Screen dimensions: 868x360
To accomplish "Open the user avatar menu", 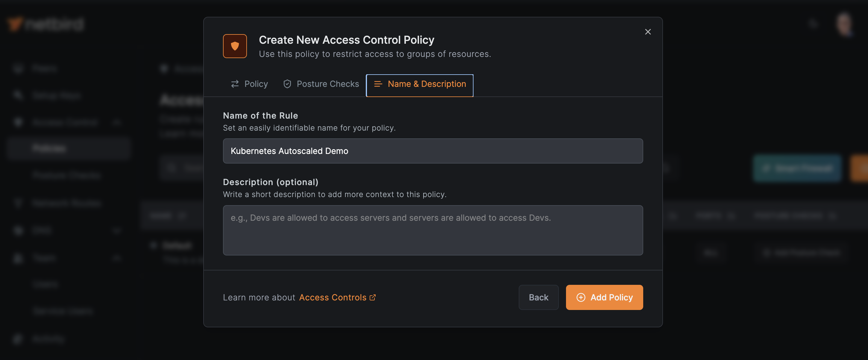I will coord(845,24).
